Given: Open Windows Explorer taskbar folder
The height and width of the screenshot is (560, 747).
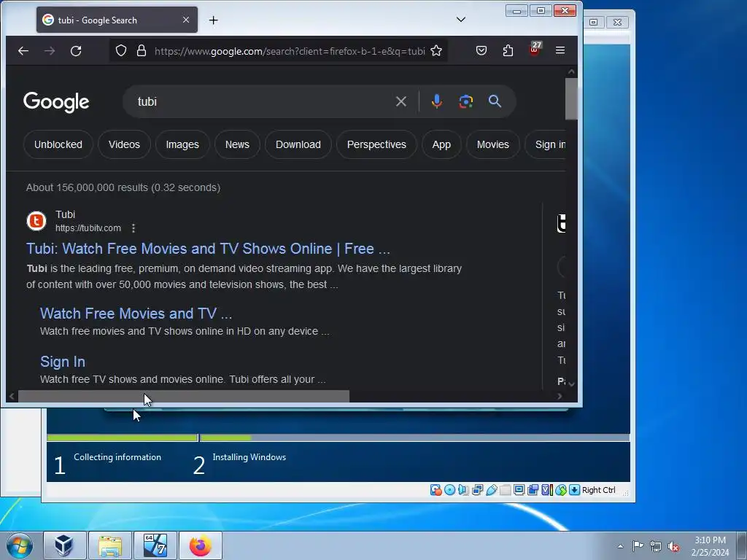Looking at the screenshot, I should pos(110,545).
